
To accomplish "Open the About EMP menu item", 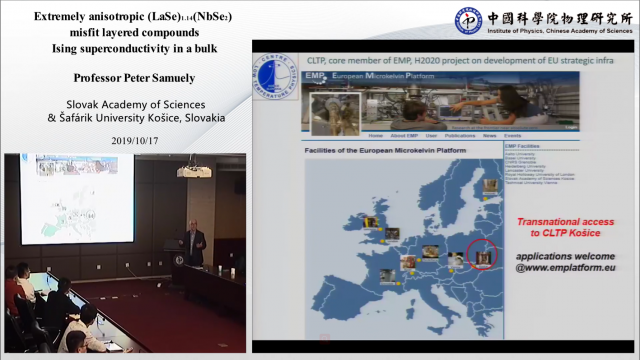I will pos(404,136).
